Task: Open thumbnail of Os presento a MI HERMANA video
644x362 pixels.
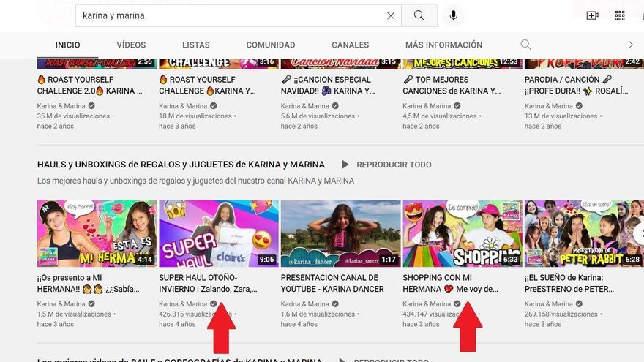Action: [x=97, y=233]
